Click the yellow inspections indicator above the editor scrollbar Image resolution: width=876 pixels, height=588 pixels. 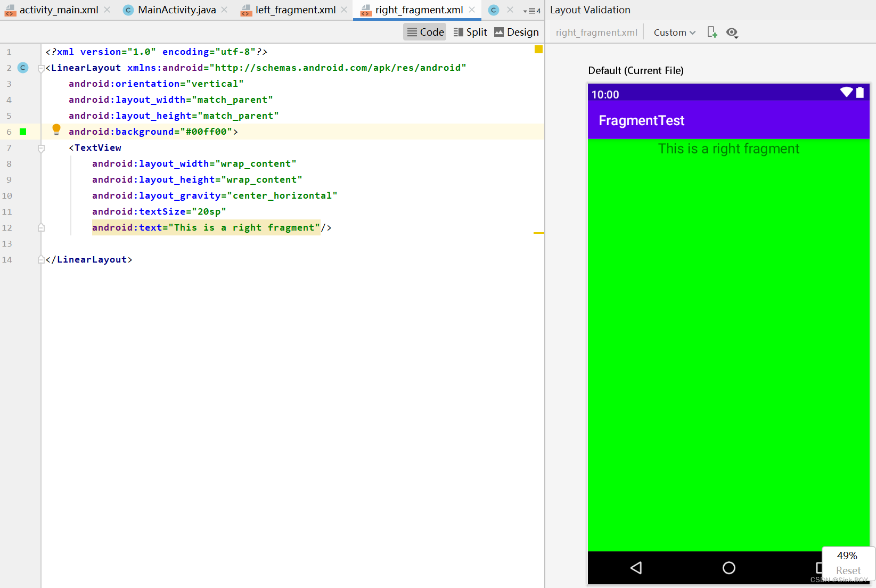point(538,50)
